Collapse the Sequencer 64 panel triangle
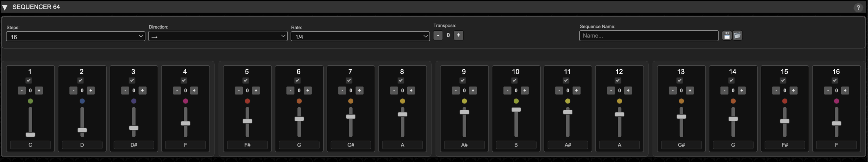The image size is (868, 162). [x=5, y=7]
